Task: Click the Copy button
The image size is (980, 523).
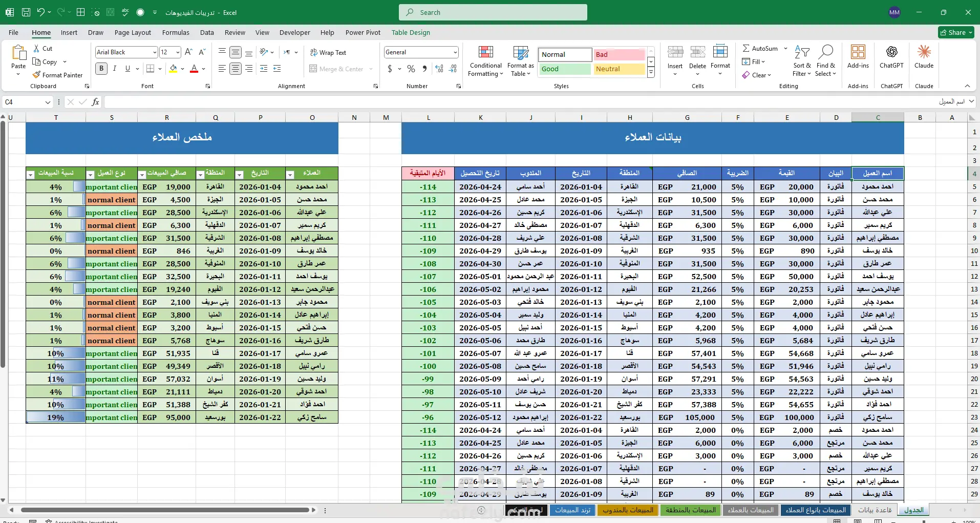Action: coord(45,61)
